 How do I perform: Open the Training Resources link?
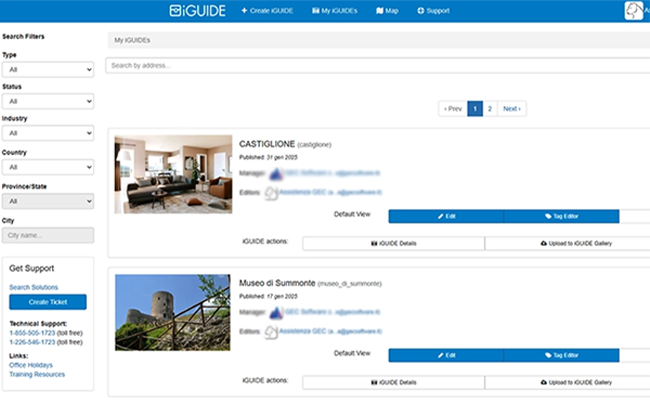37,374
